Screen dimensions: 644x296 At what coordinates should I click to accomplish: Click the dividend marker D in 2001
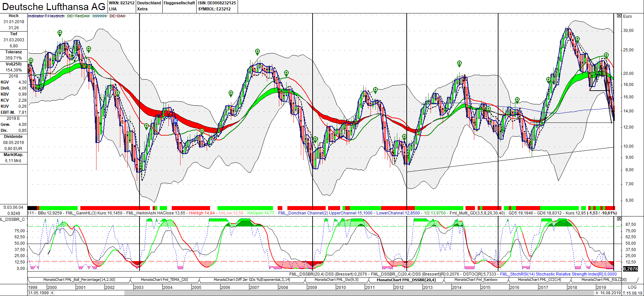(x=89, y=49)
